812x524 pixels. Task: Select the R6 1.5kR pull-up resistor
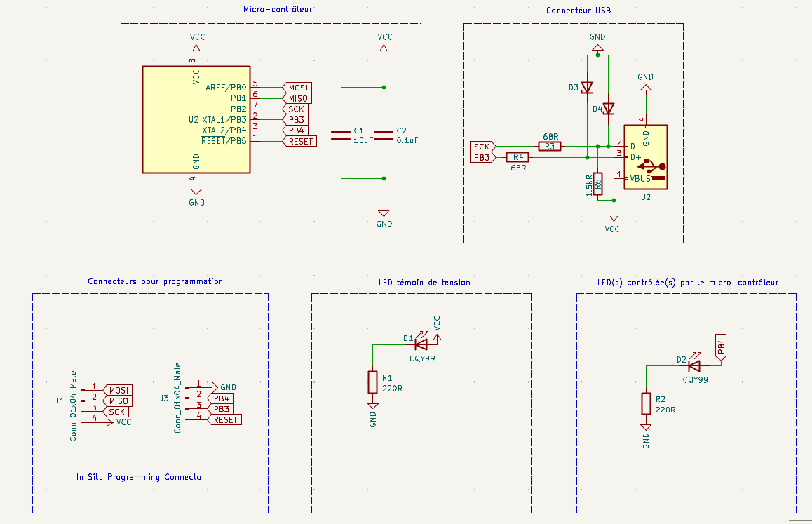pos(597,184)
